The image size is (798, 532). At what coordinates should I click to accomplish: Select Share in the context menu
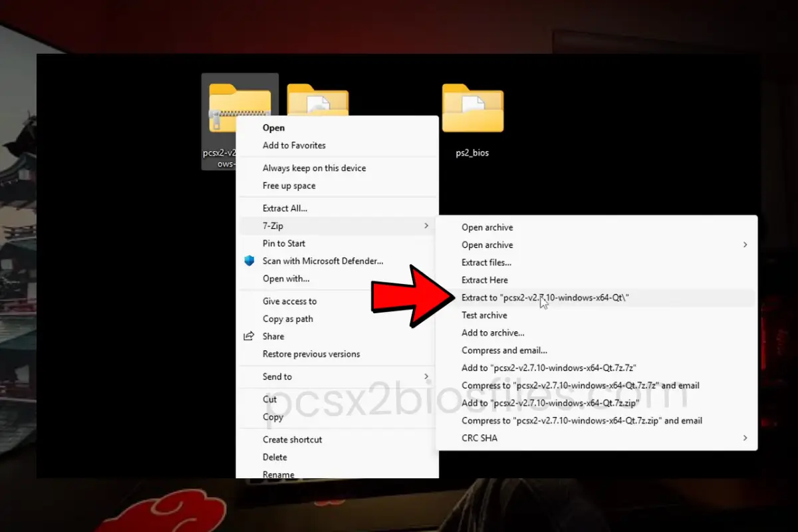[273, 336]
